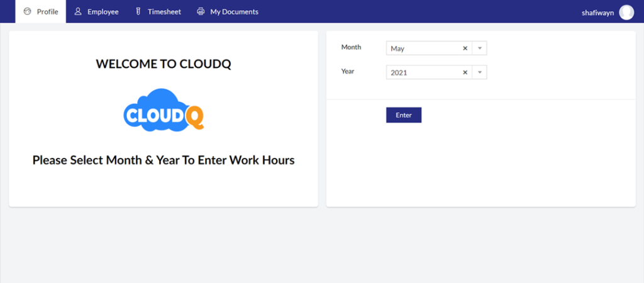
Task: Click the My Documents printer icon
Action: coord(201,11)
